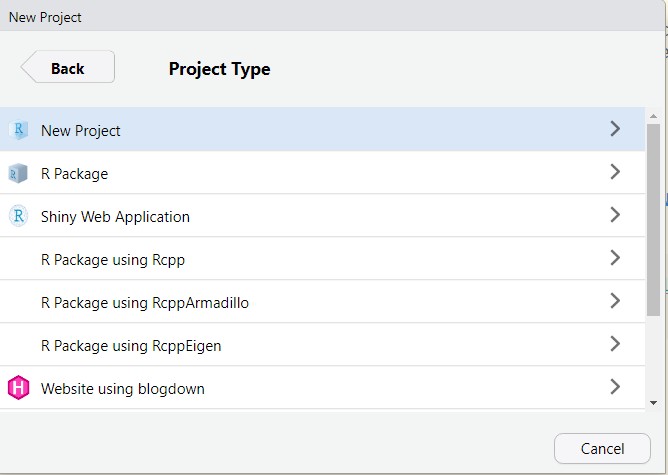This screenshot has width=668, height=475.
Task: Choose Shiny Web Application project type
Action: click(x=322, y=216)
